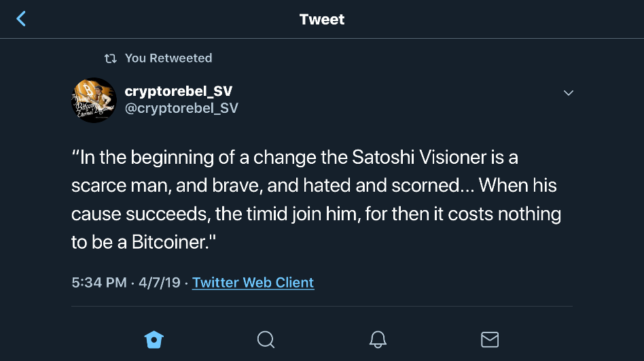644x361 pixels.
Task: Open the cryptorebel_SV profile avatar
Action: pos(94,100)
